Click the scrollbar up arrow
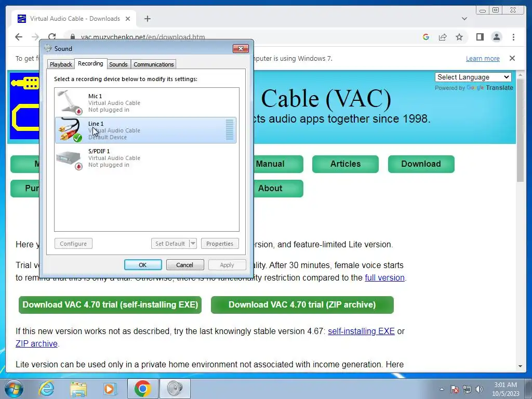 tap(521, 75)
